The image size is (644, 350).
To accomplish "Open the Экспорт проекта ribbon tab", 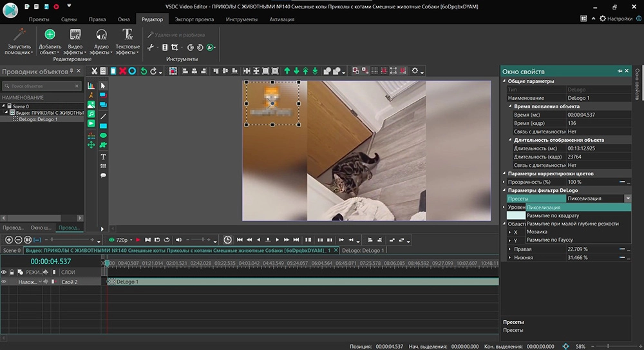I will pos(194,19).
